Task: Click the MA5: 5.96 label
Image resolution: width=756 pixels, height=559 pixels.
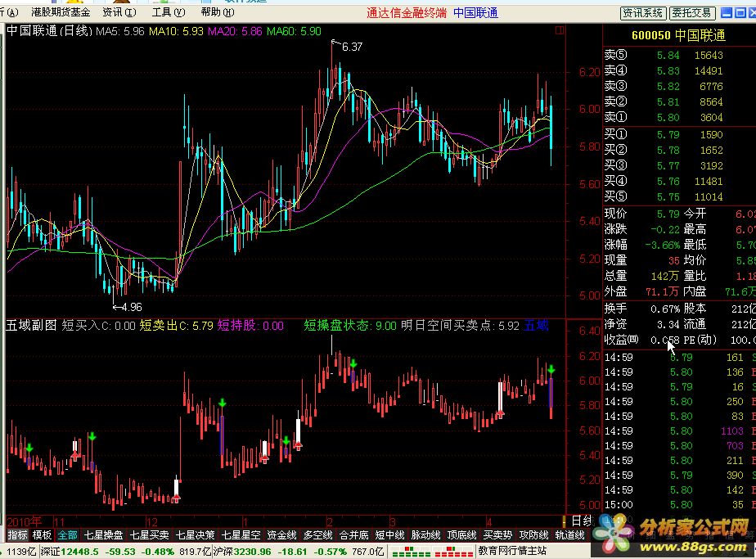Action: click(120, 31)
